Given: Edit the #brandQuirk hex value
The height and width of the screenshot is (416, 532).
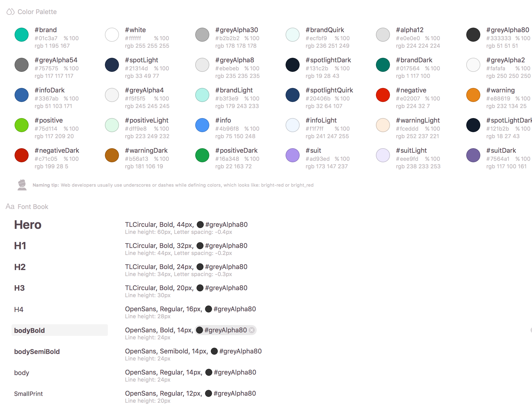Looking at the screenshot, I should pyautogui.click(x=316, y=38).
